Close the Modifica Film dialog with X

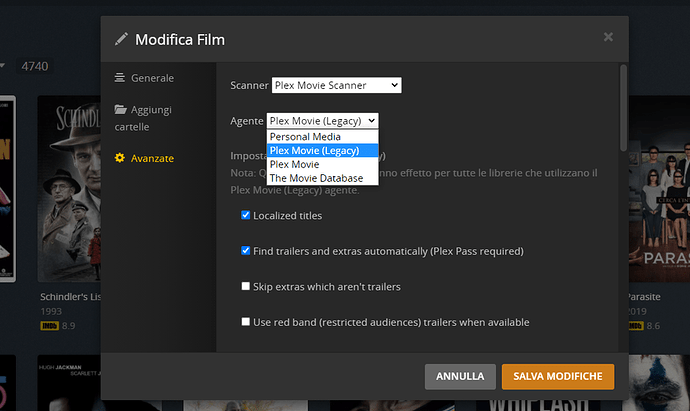pyautogui.click(x=608, y=38)
